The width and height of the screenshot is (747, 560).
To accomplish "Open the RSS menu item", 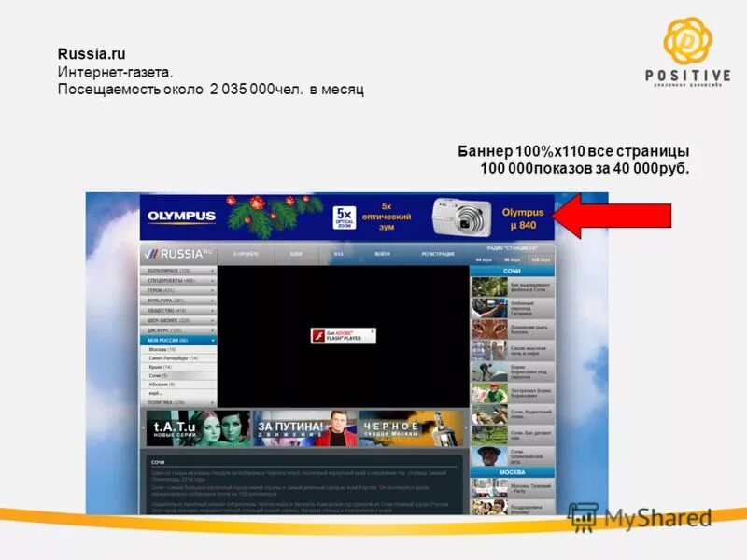I will coord(338,254).
